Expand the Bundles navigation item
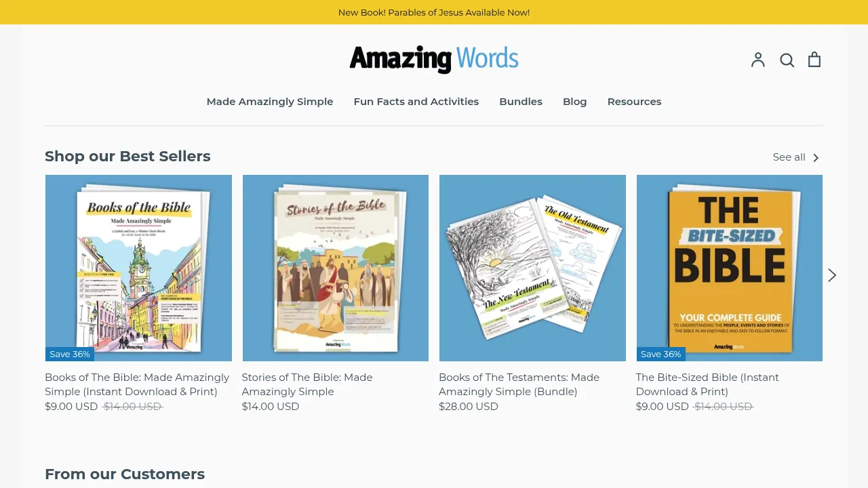The height and width of the screenshot is (488, 868). (x=521, y=102)
